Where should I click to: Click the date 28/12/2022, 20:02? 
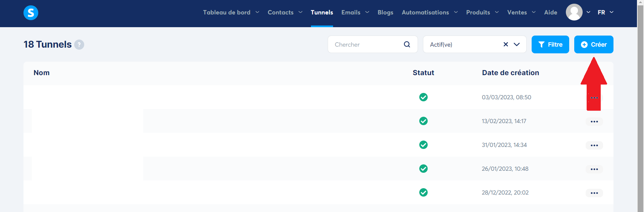click(505, 193)
